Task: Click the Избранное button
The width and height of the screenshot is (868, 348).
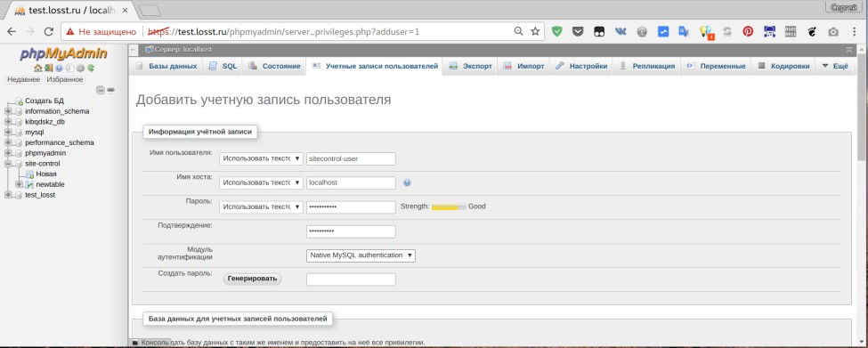Action: pos(65,80)
